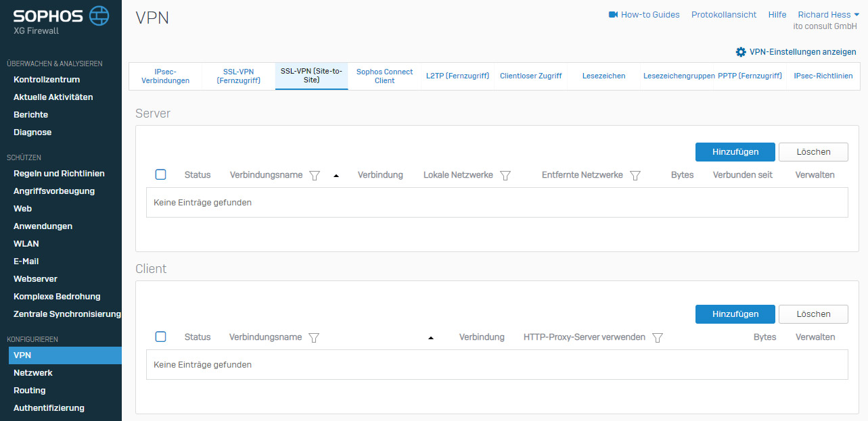
Task: Open Lokale Netzwerke filter in Server table
Action: click(x=505, y=175)
